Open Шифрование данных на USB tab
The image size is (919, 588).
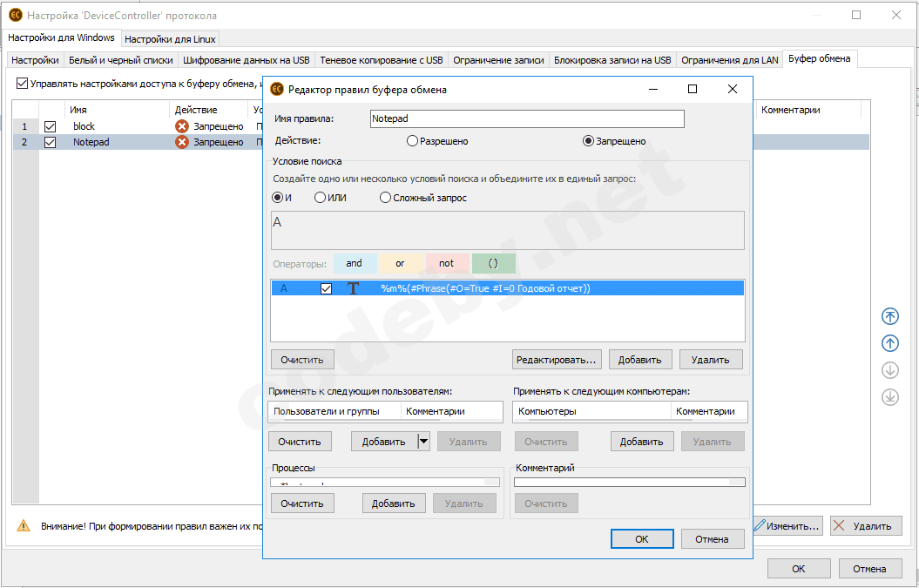(x=247, y=60)
